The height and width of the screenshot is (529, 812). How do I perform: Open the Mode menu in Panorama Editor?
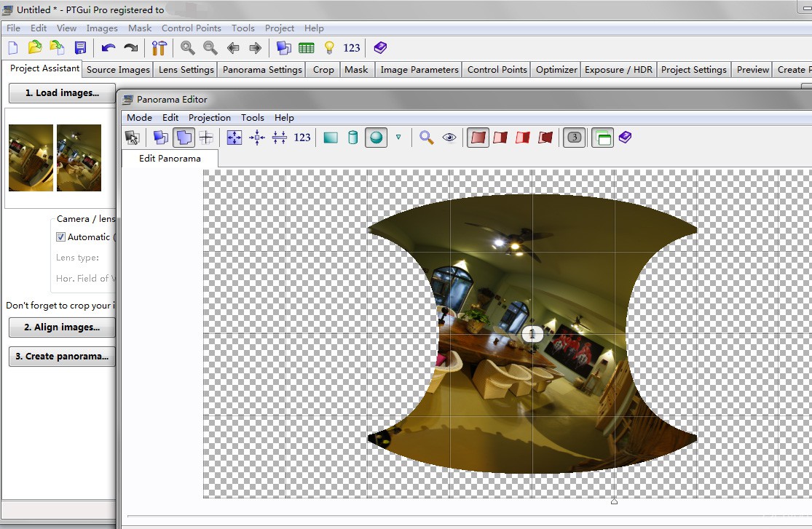pos(139,117)
